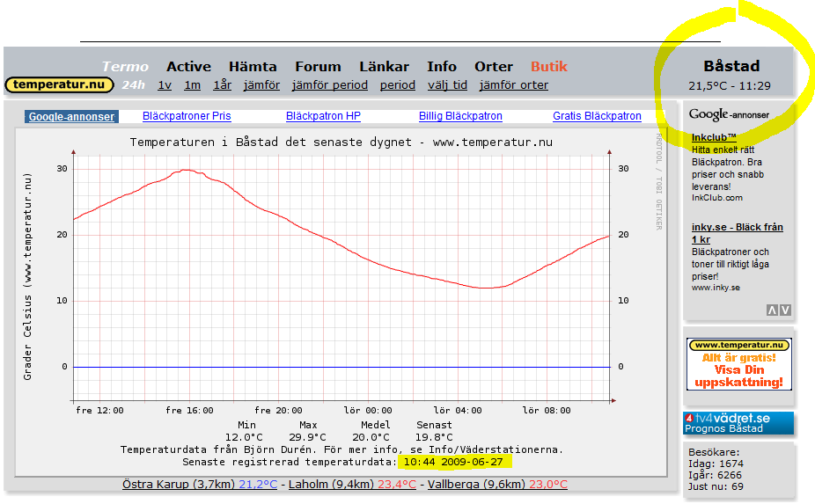Click the Inkclub advertisement heading

click(x=713, y=137)
